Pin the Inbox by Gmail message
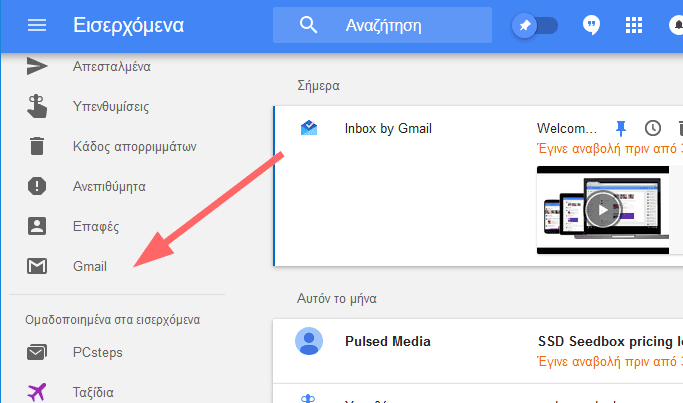Screen dimensions: 683x403 621,129
